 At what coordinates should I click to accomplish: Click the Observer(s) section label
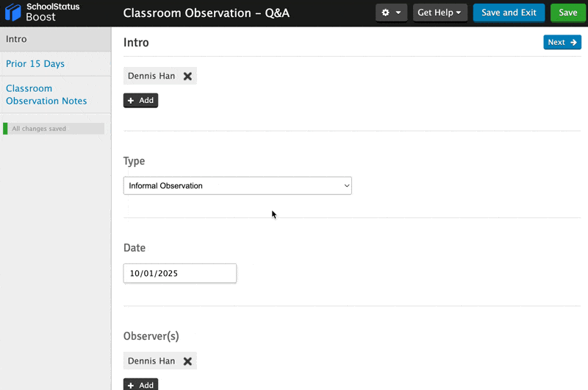point(151,336)
